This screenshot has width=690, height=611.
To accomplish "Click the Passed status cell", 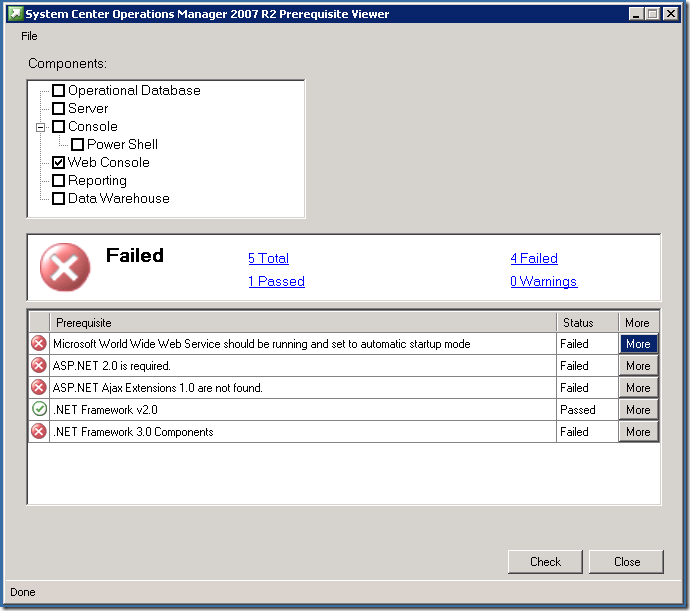I will pos(587,410).
